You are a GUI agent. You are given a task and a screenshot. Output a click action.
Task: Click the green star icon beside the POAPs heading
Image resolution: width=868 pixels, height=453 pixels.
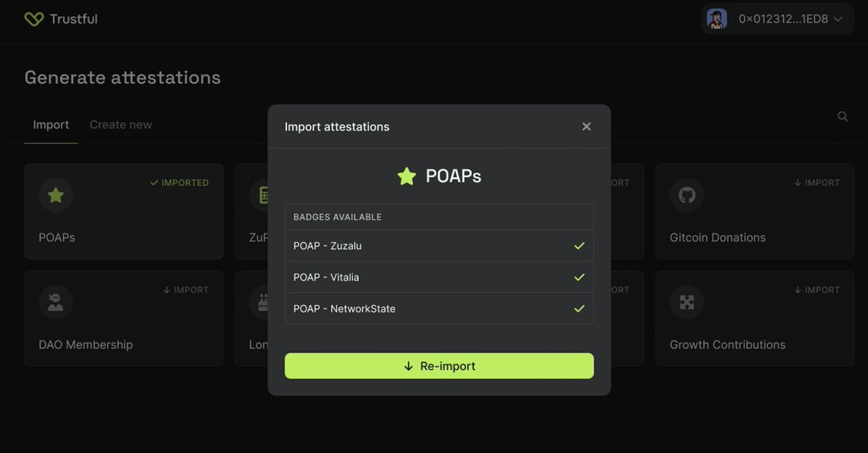(x=407, y=176)
